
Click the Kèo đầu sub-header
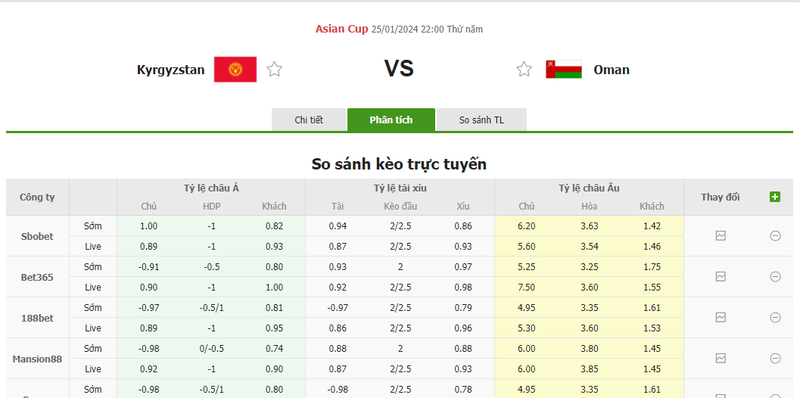pos(401,207)
